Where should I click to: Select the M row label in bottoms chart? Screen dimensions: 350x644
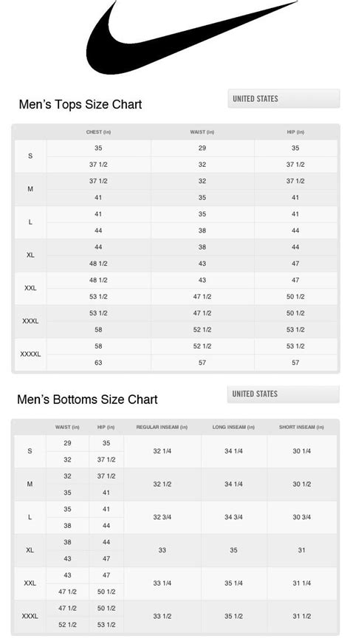[x=30, y=484]
